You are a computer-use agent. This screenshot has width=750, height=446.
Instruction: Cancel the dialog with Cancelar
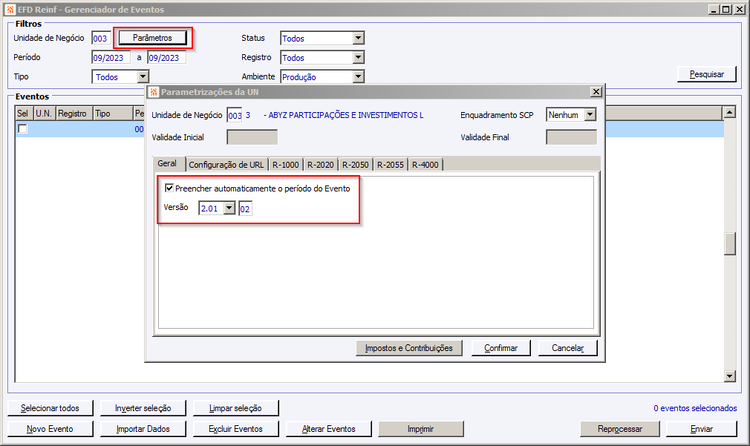coord(568,348)
